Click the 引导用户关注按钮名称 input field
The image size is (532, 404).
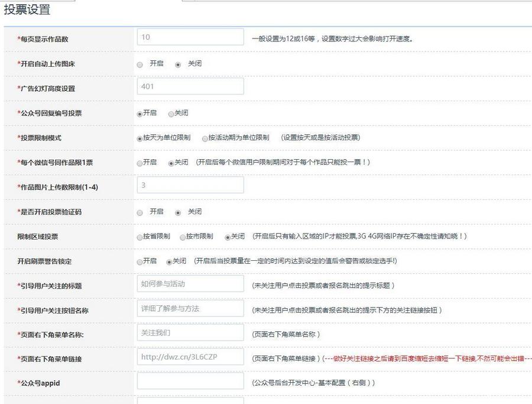point(189,308)
